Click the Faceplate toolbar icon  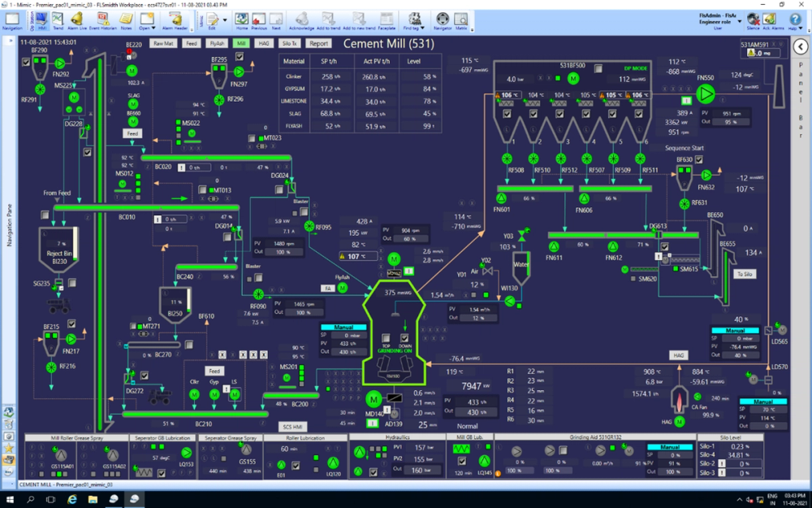click(x=389, y=18)
